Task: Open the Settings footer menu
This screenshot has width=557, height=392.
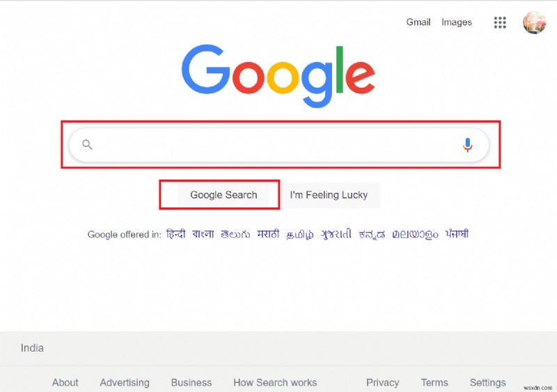Action: click(x=487, y=382)
